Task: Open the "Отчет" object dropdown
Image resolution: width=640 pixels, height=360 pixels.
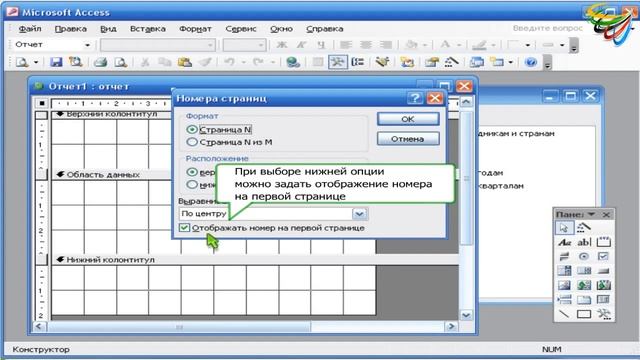Action: point(87,45)
